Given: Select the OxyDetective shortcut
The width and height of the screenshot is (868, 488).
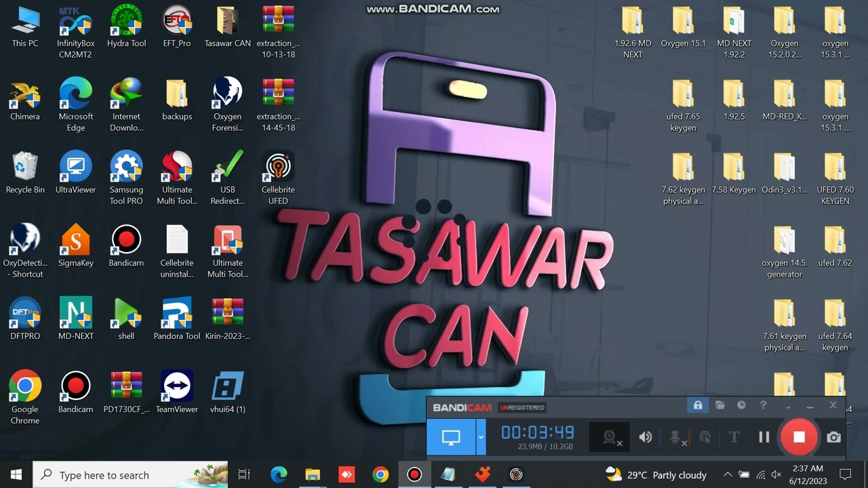Looking at the screenshot, I should coord(25,251).
